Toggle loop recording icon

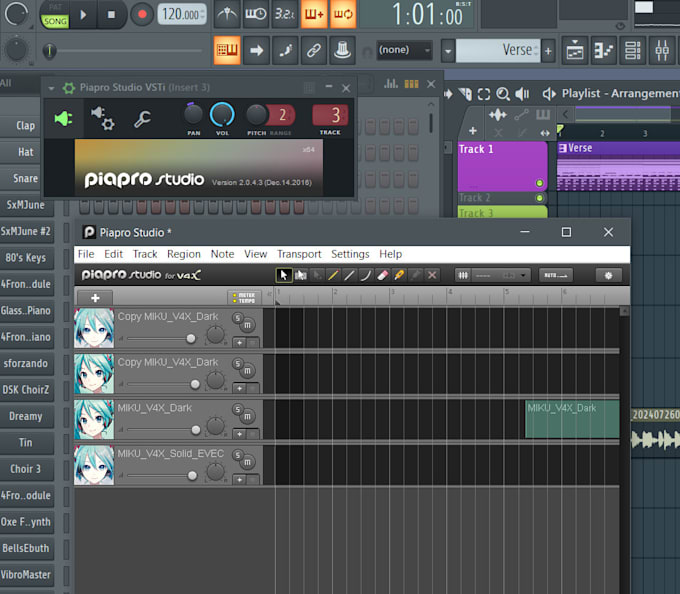pos(343,14)
